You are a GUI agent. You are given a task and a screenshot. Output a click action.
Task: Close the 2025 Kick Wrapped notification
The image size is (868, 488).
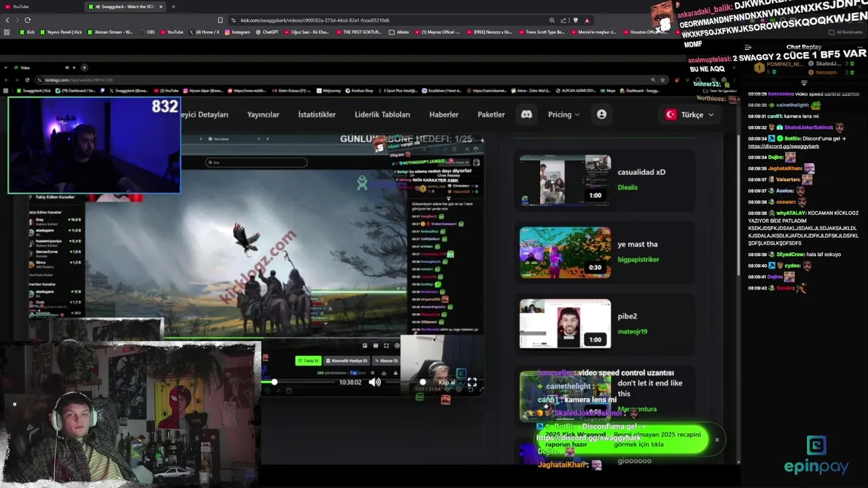[x=717, y=440]
